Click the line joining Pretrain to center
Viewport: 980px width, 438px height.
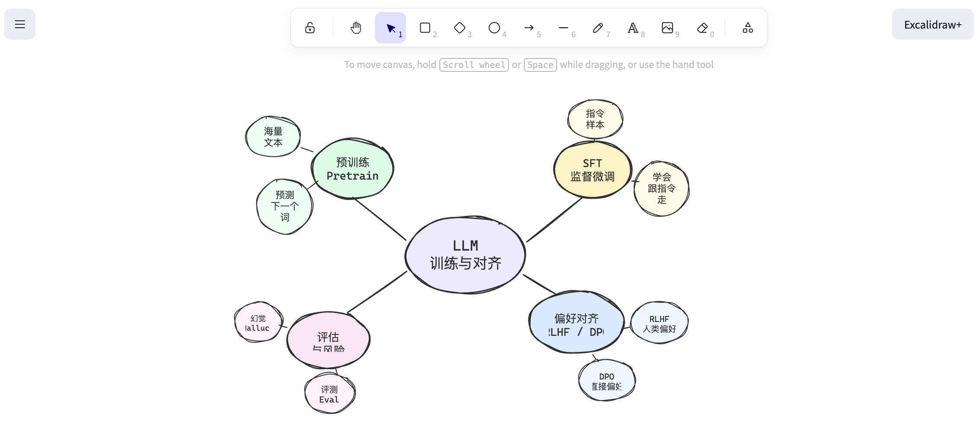pos(380,219)
